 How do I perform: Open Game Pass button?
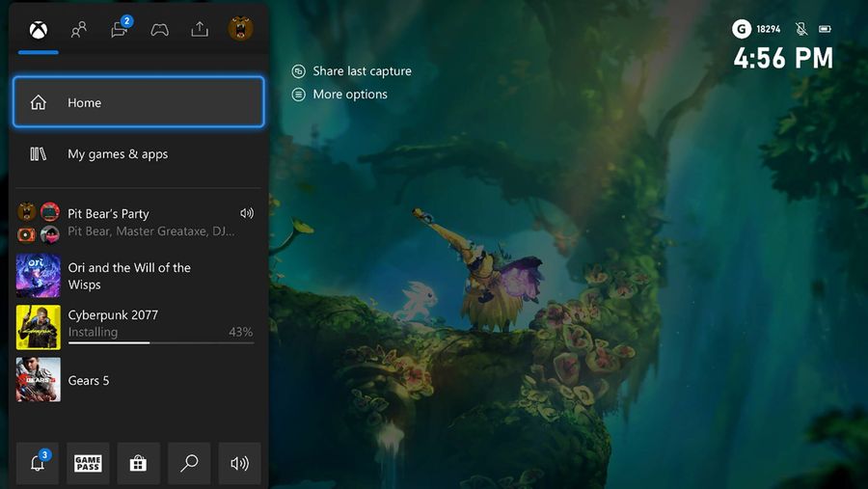[88, 463]
